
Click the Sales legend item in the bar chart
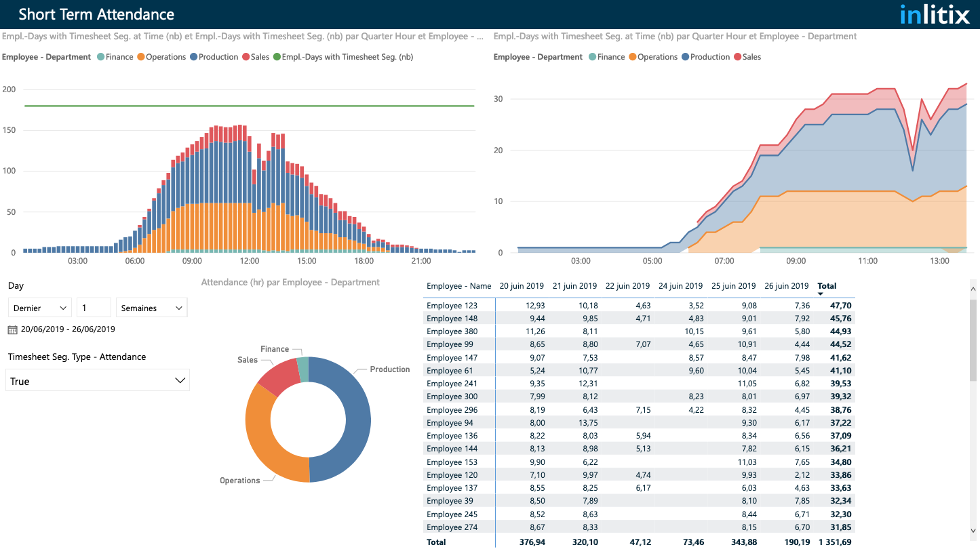pos(256,57)
